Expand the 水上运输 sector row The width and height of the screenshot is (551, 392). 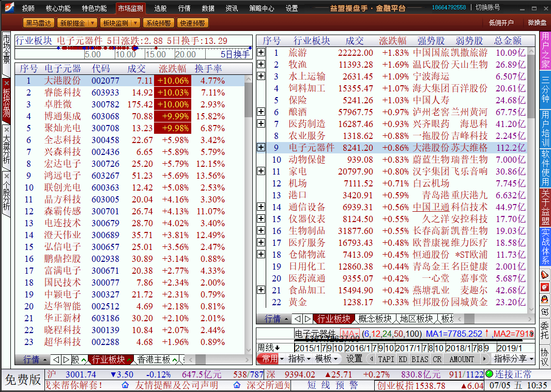[261, 76]
